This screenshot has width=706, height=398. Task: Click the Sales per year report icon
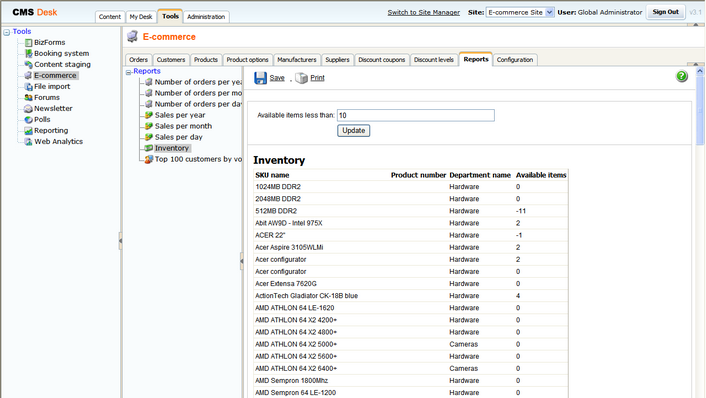pyautogui.click(x=149, y=115)
